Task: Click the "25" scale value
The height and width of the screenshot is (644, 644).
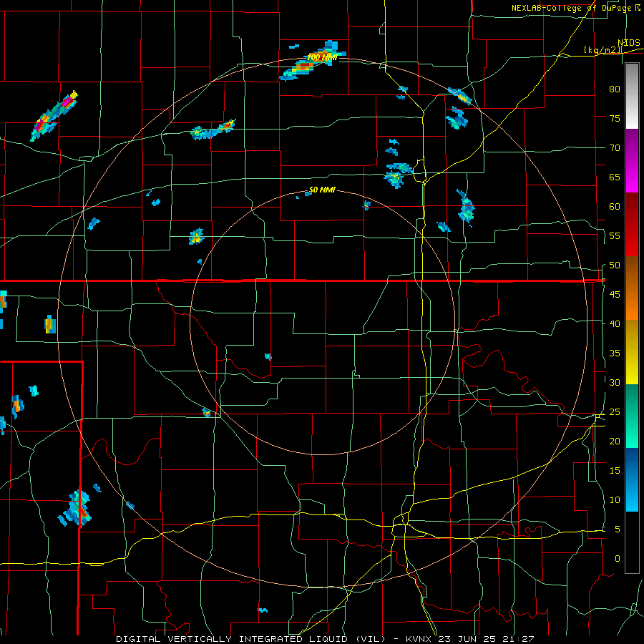Action: pyautogui.click(x=615, y=412)
